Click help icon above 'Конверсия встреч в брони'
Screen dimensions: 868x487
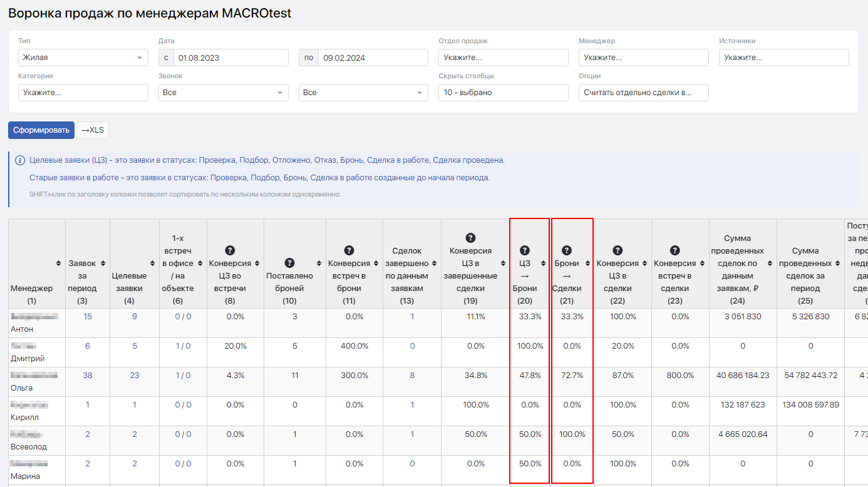click(349, 250)
